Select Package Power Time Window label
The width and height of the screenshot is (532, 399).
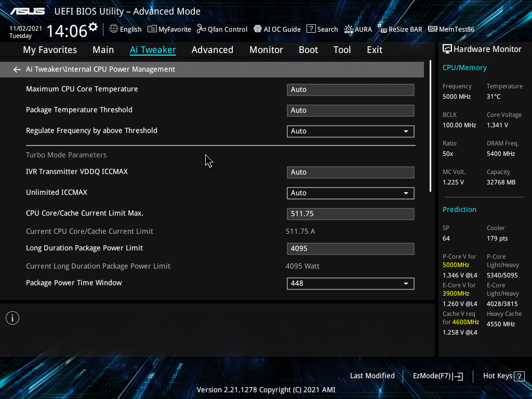tap(74, 283)
